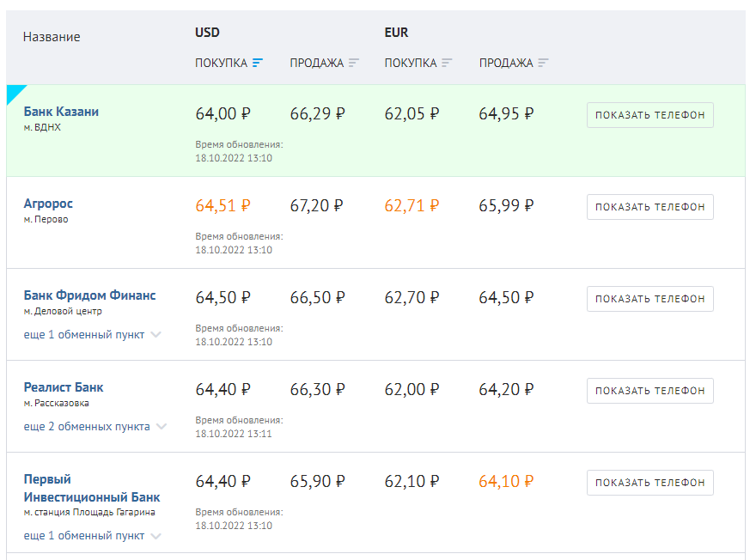750x560 pixels.
Task: Select Банк Казани USD sell 66,29 ₽
Action: pos(318,114)
